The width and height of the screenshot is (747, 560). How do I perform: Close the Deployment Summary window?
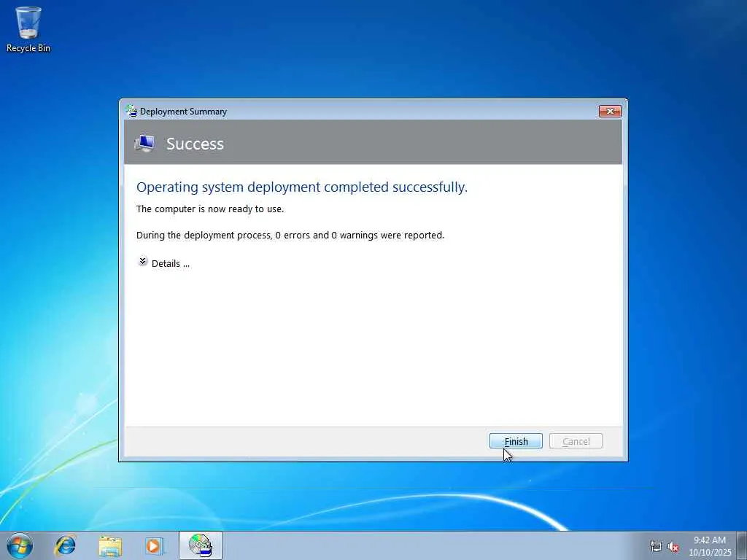click(610, 111)
